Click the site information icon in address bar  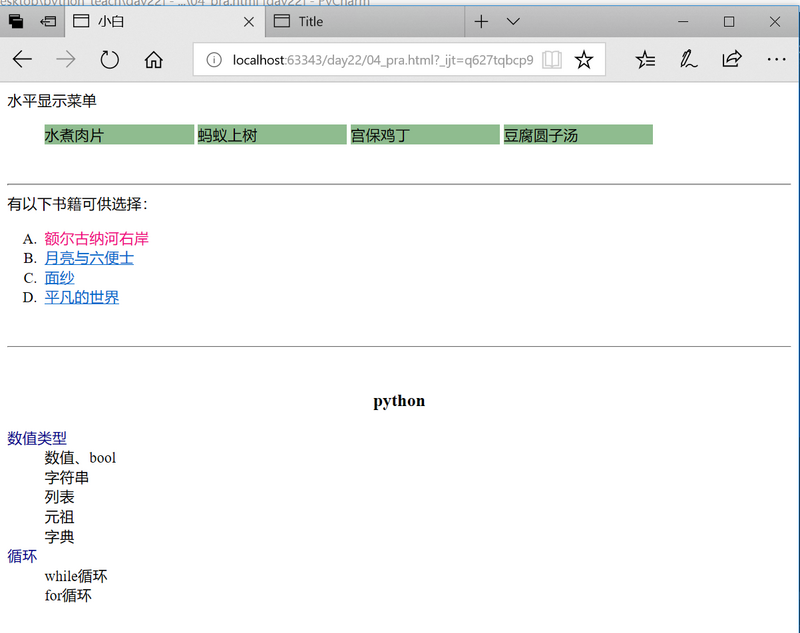point(213,59)
